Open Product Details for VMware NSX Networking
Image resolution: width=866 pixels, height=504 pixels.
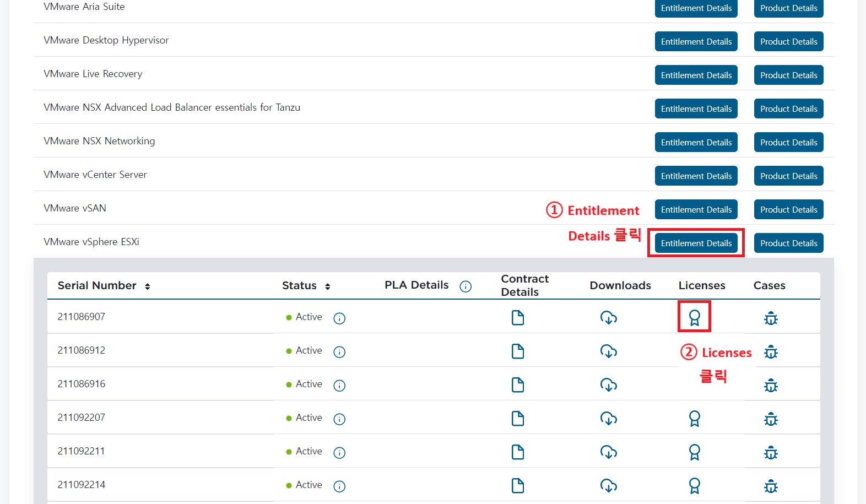788,142
